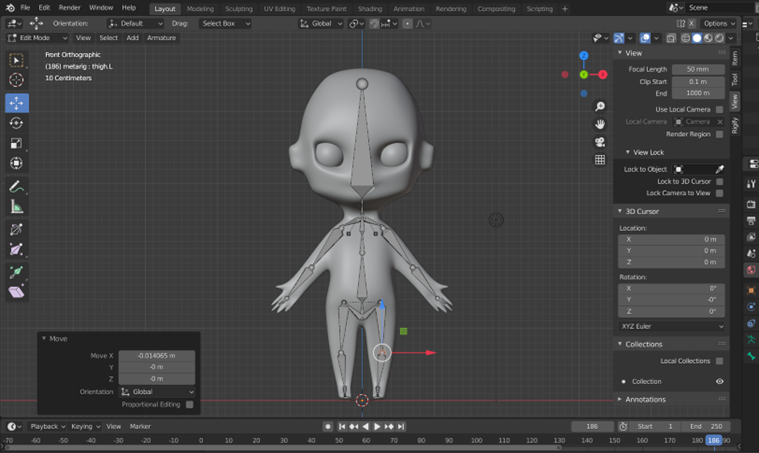Tick the Proportional Editing checkbox
Screen dimensions: 759x453
(190, 404)
